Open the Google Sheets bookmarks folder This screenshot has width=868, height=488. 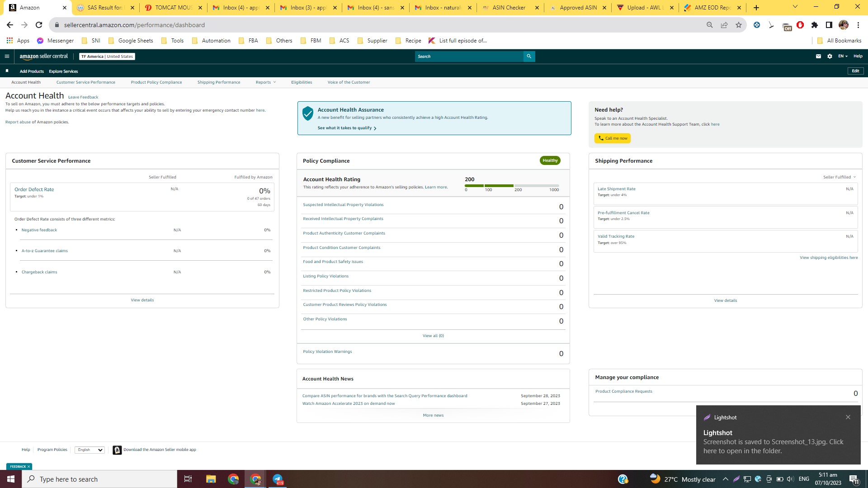(x=131, y=41)
